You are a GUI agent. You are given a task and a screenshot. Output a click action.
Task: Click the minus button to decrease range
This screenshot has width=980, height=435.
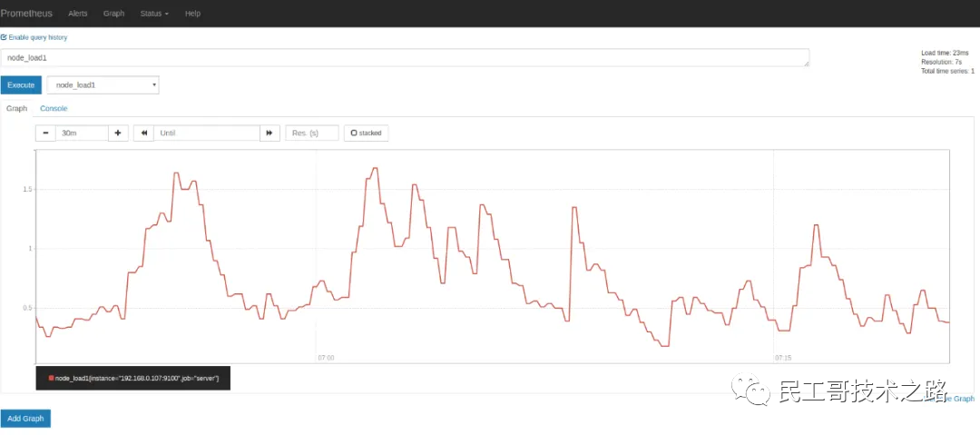coord(45,133)
